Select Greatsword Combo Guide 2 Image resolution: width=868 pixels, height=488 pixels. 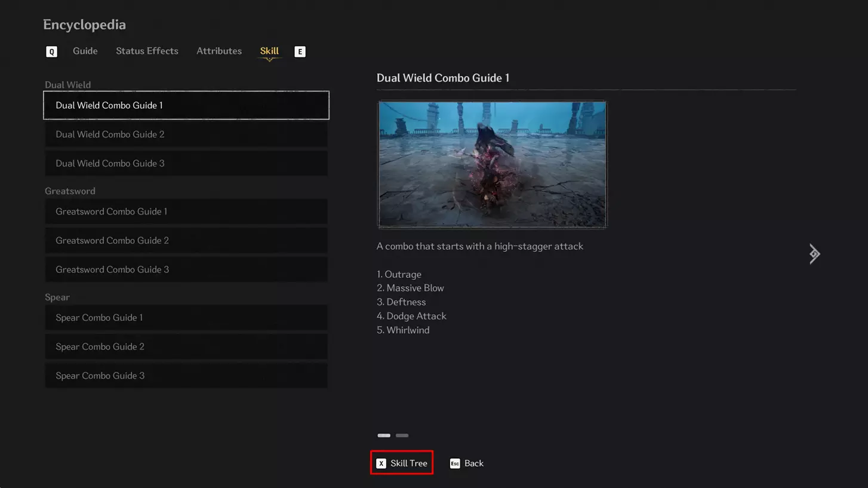coord(186,240)
